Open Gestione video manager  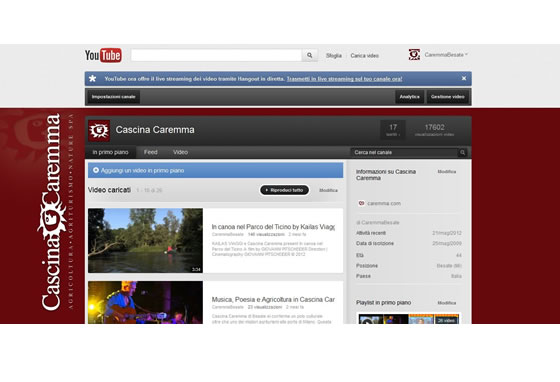click(448, 97)
